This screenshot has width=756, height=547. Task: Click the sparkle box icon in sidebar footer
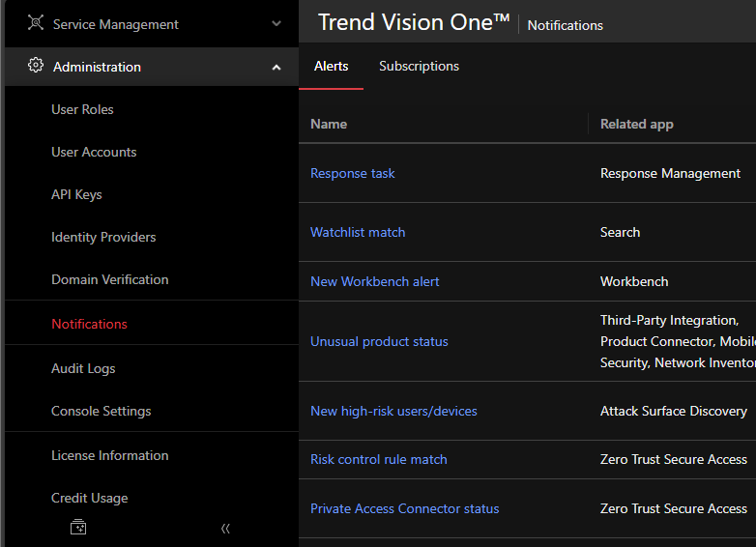[78, 528]
